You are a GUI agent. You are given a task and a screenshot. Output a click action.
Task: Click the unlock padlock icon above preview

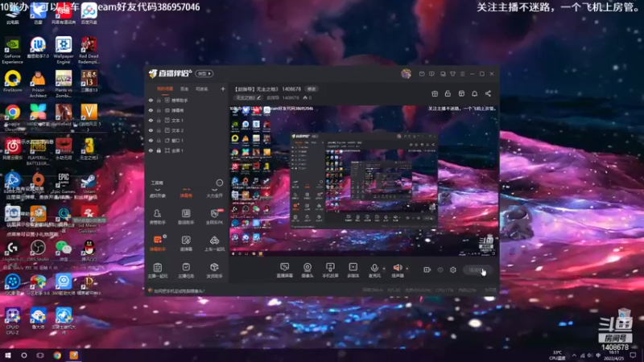[448, 93]
